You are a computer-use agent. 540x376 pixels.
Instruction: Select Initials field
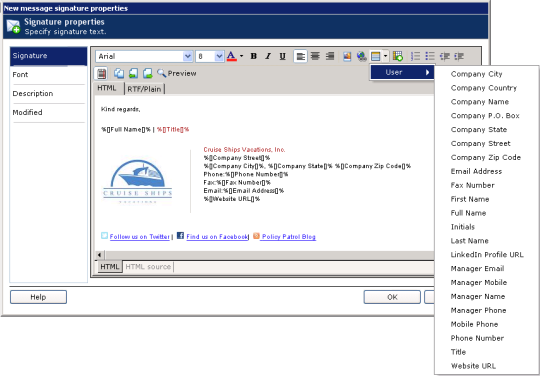coord(463,227)
